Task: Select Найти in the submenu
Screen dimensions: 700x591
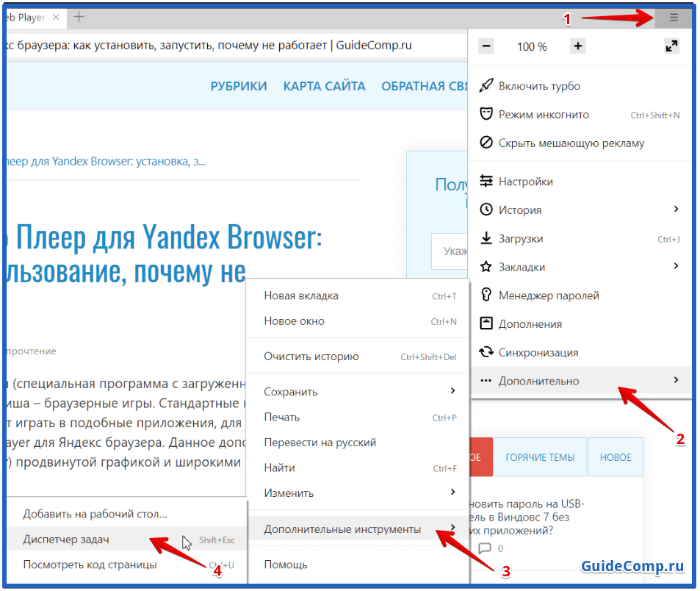Action: (358, 468)
